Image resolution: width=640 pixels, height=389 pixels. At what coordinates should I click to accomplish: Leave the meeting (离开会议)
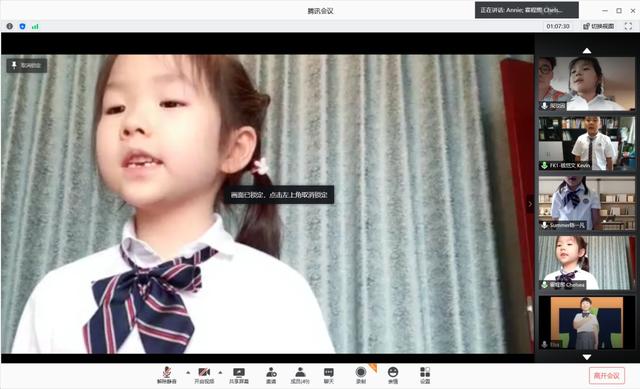pyautogui.click(x=607, y=376)
